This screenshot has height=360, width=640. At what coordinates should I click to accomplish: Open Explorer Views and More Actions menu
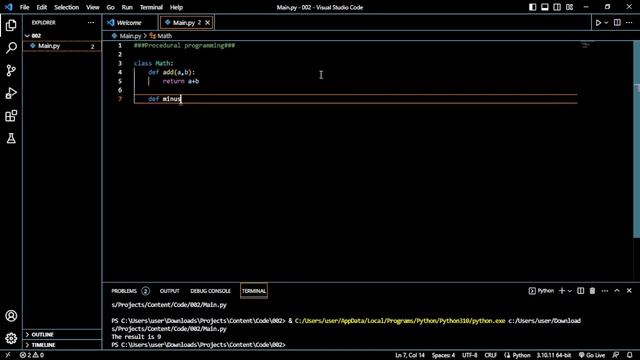click(91, 22)
